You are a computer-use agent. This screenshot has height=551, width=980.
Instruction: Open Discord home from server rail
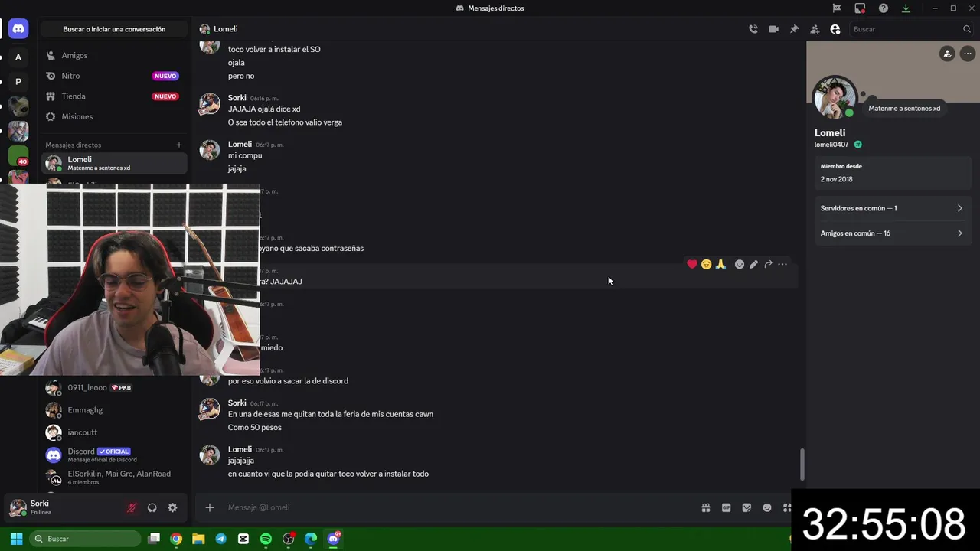coord(18,29)
